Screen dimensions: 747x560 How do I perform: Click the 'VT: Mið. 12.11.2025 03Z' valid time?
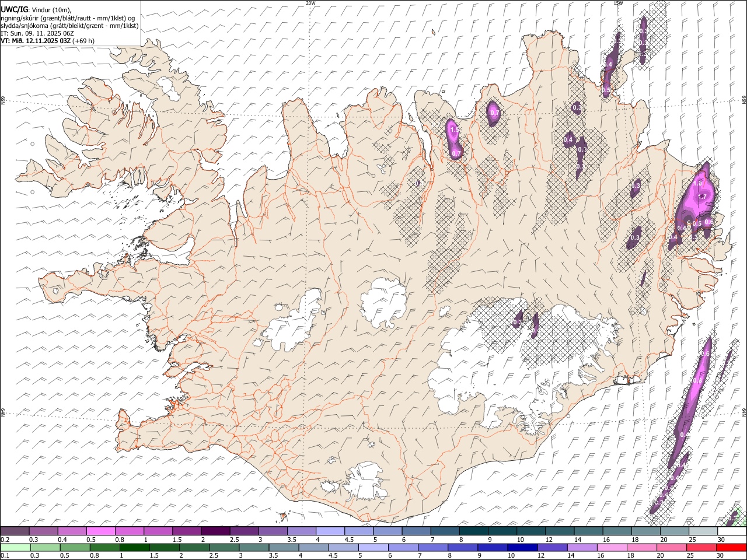pos(36,41)
